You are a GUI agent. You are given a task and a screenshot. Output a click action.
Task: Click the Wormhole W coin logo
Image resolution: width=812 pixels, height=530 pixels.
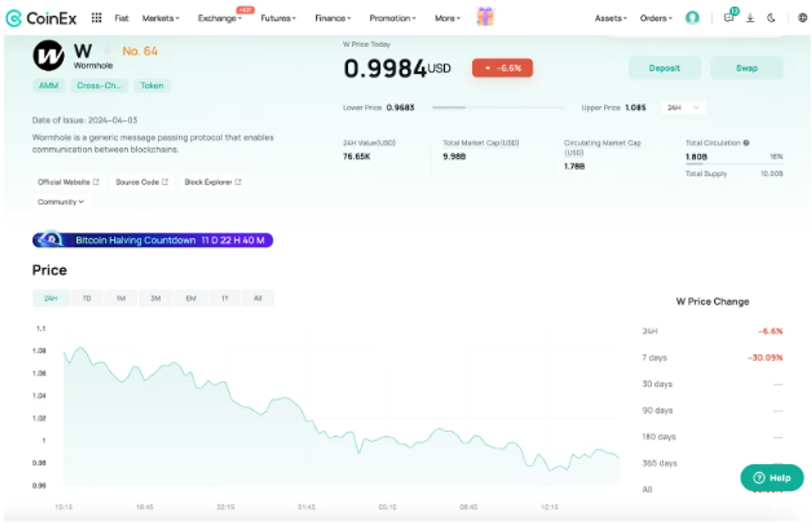point(49,55)
